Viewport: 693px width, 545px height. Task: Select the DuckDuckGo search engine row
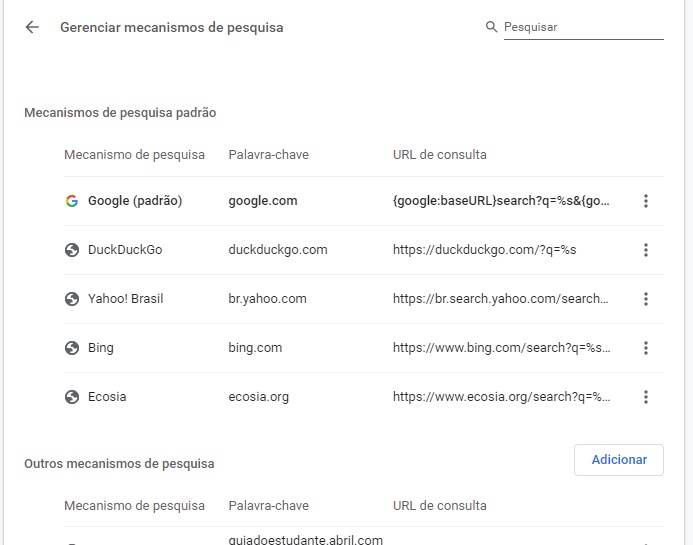click(x=364, y=250)
